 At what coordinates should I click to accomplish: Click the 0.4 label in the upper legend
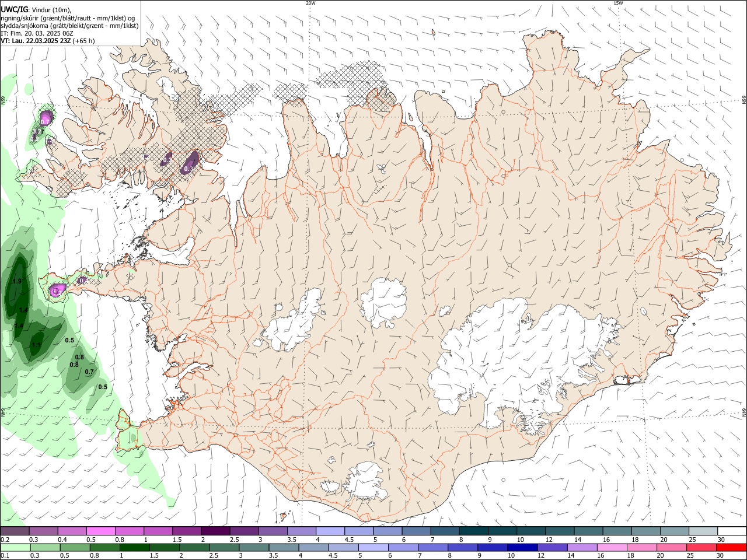62,540
